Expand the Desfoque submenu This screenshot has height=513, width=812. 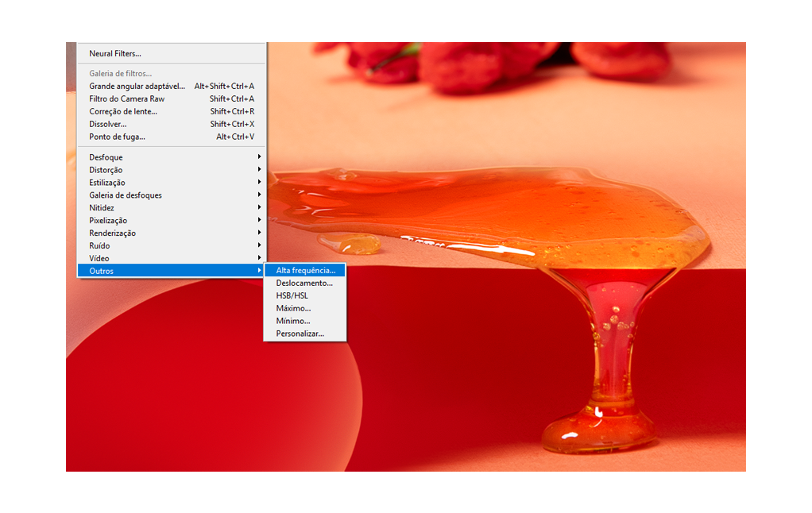(x=172, y=157)
